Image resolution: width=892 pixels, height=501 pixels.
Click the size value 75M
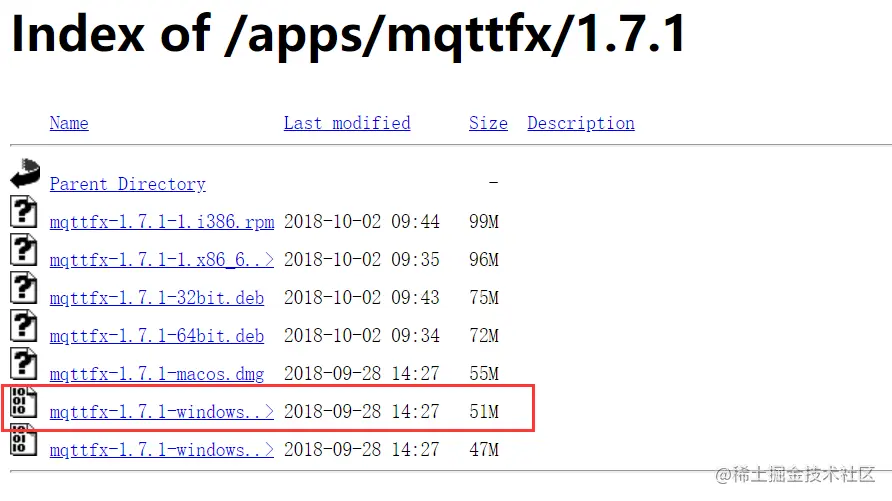[x=484, y=298]
